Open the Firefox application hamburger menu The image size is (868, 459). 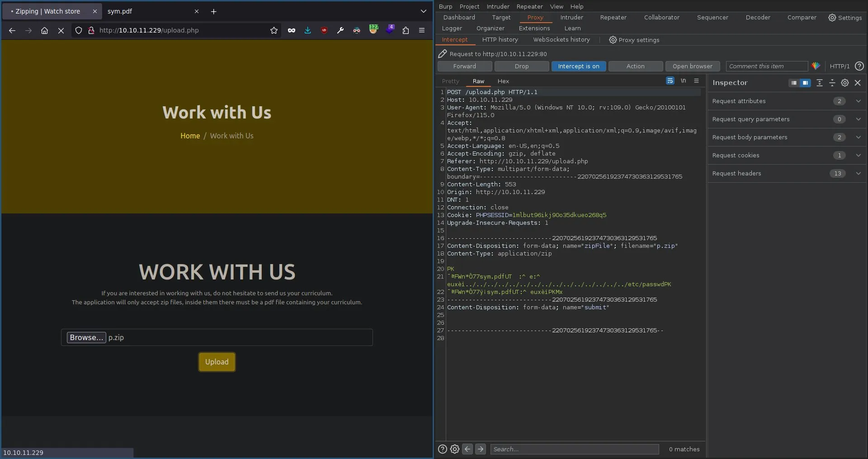coord(422,30)
